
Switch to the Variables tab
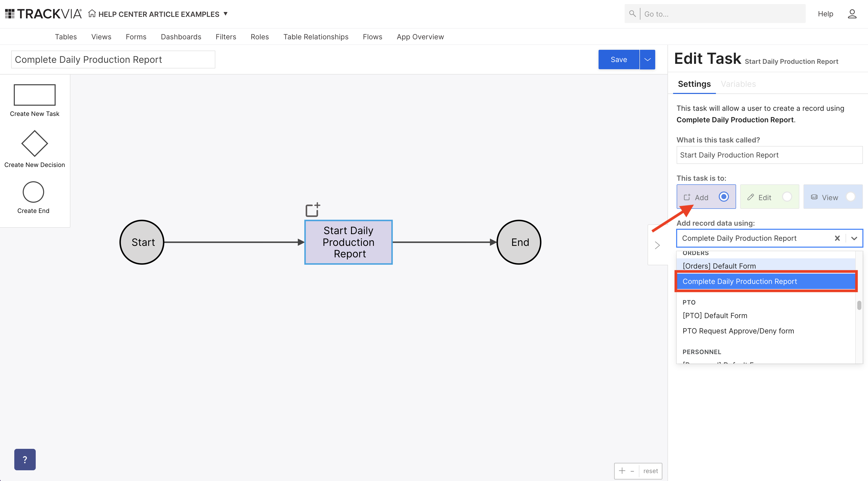(x=738, y=84)
